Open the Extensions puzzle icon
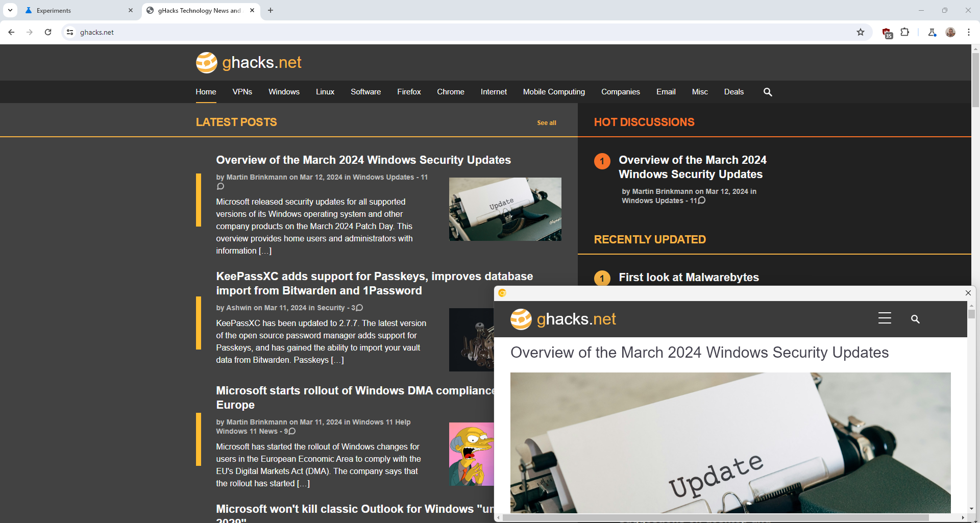Screen dimensions: 980x523 click(x=904, y=32)
